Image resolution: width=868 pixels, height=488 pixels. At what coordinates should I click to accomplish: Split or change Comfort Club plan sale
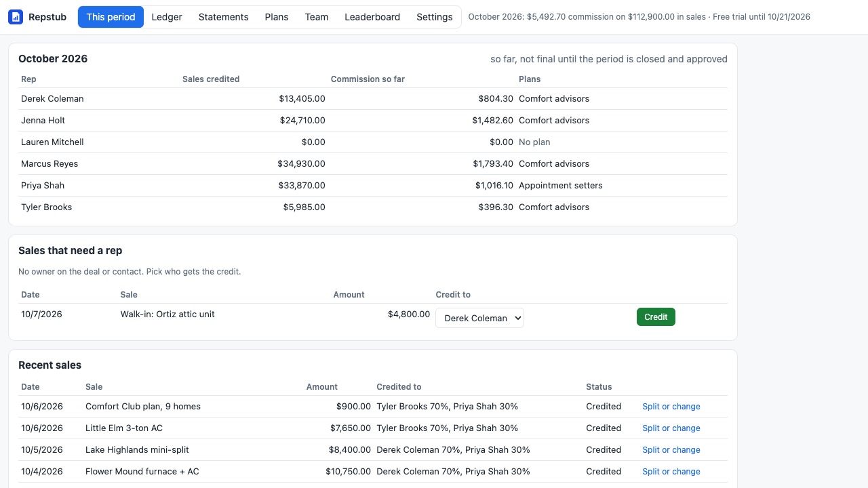(x=671, y=407)
